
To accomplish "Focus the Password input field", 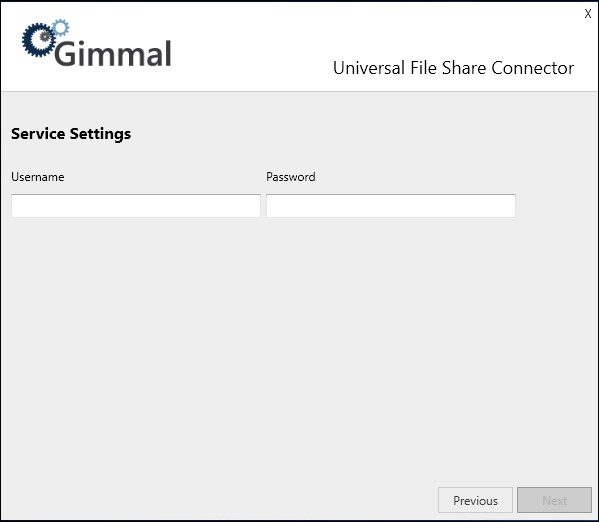I will click(391, 206).
